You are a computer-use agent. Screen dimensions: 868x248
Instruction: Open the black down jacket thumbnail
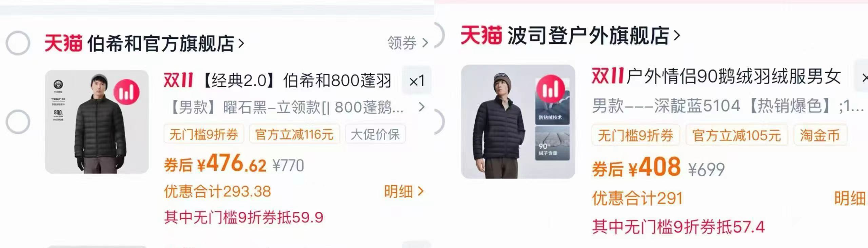pyautogui.click(x=97, y=122)
